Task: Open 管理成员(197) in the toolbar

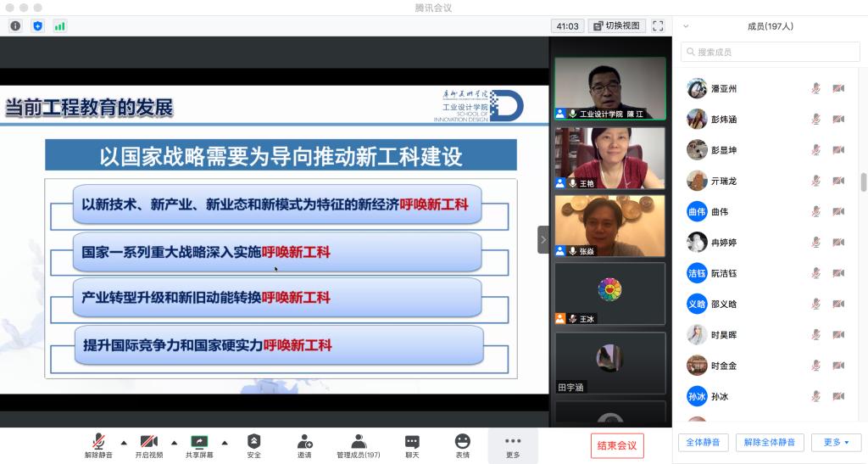Action: [359, 445]
